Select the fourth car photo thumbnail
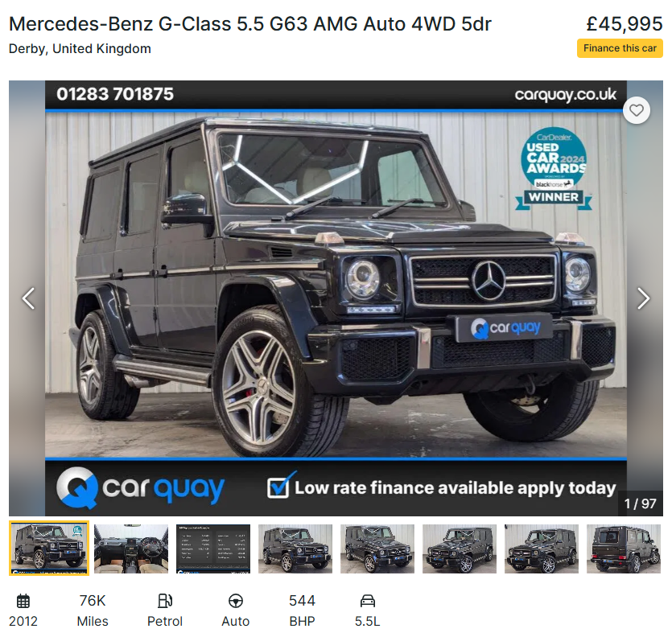The width and height of the screenshot is (672, 637). 295,549
